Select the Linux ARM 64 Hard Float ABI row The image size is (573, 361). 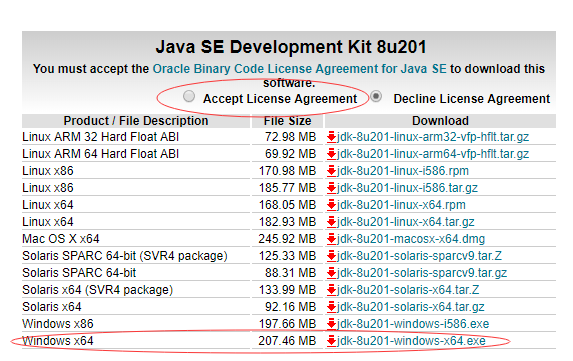(x=289, y=154)
